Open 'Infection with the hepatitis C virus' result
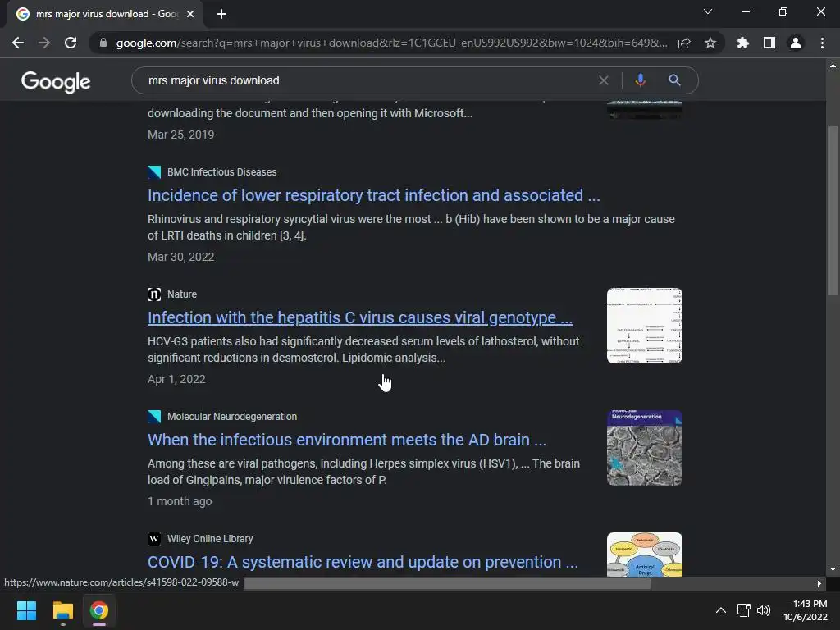 tap(360, 317)
